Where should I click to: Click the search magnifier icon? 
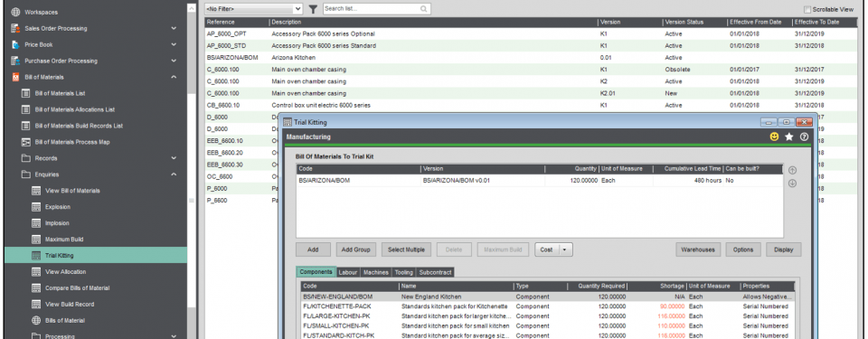tap(423, 9)
